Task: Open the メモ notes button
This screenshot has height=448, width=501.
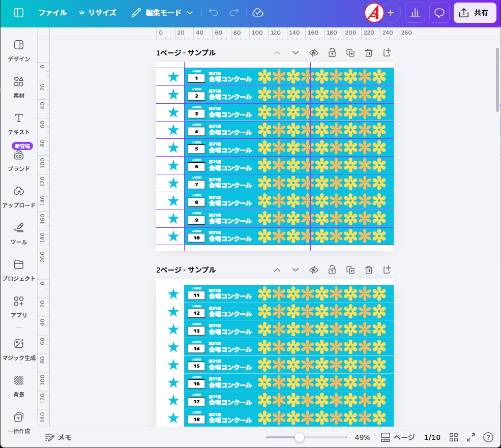Action: [58, 437]
